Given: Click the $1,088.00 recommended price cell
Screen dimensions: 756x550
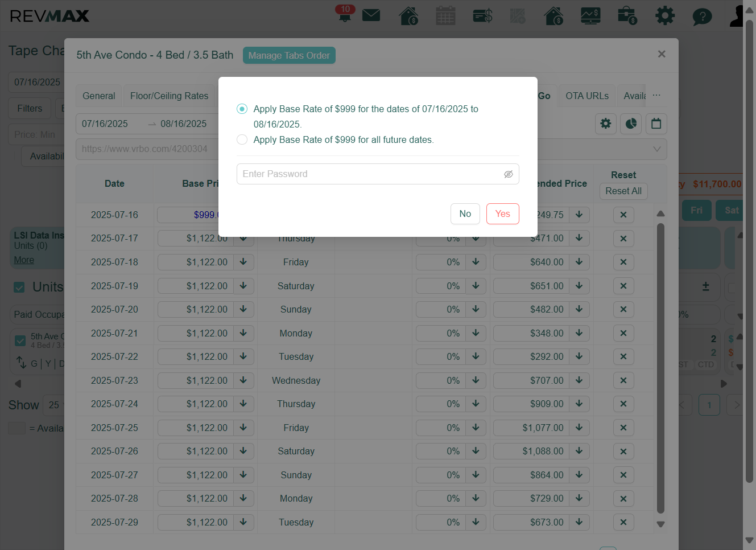Looking at the screenshot, I should tap(531, 451).
